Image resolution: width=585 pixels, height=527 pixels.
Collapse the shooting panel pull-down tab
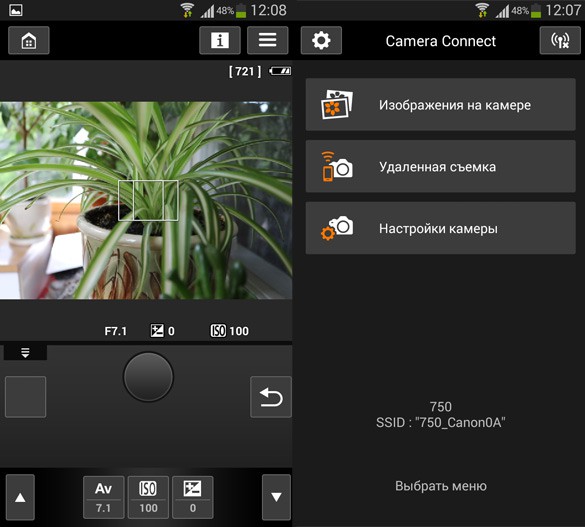point(25,352)
